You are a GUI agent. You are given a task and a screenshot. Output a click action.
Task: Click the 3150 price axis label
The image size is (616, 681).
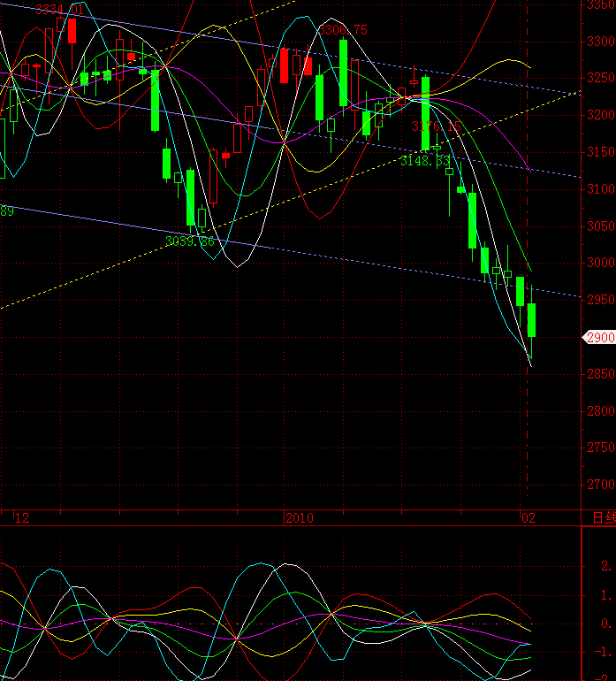pos(601,152)
